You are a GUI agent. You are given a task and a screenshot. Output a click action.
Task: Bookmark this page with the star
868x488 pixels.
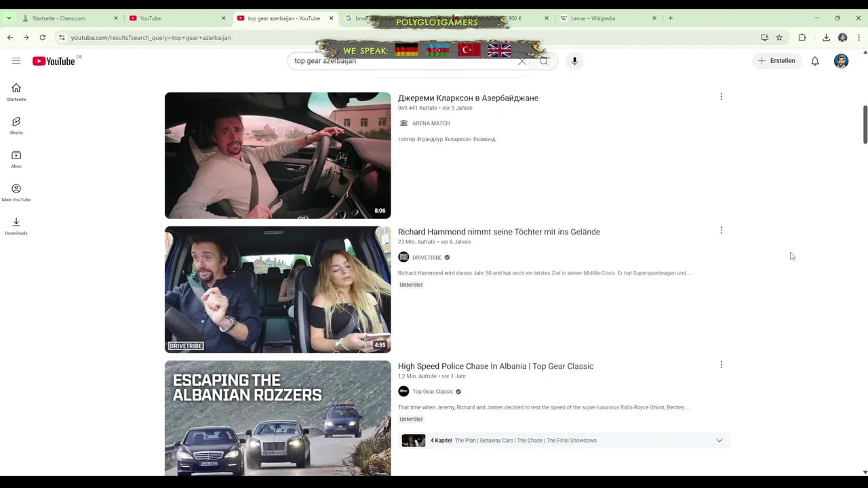pyautogui.click(x=779, y=37)
